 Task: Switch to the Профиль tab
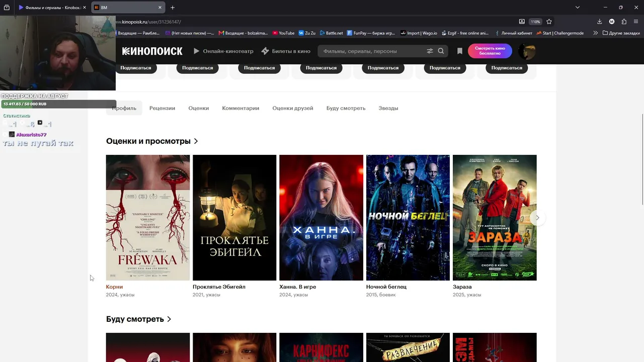[124, 108]
